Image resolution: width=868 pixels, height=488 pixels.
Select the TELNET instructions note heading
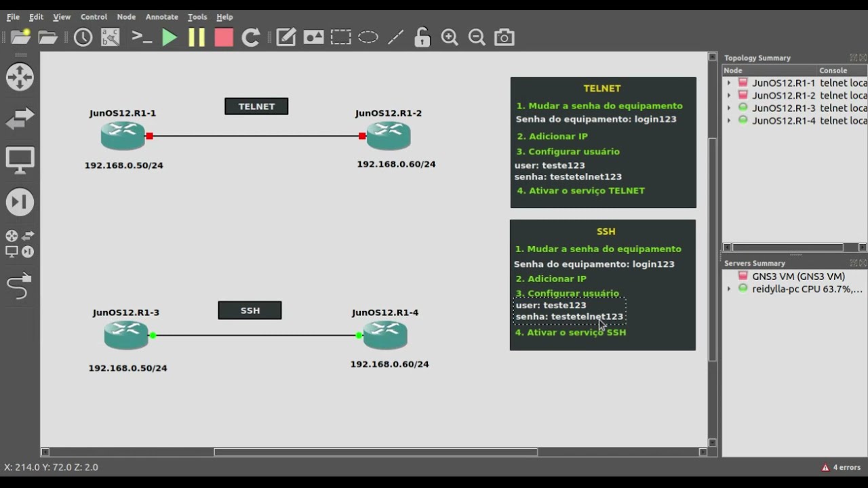(x=602, y=88)
